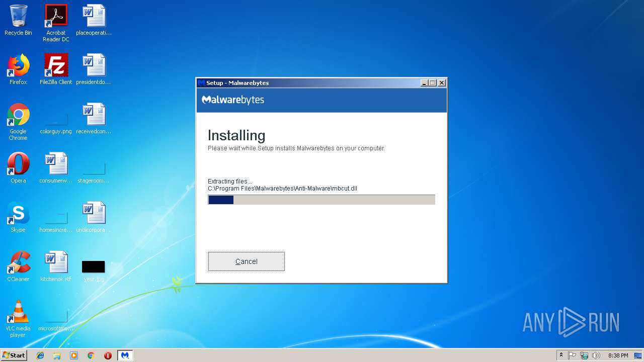
Task: Switch to Malwarebytes Setup taskbar button
Action: pos(125,355)
